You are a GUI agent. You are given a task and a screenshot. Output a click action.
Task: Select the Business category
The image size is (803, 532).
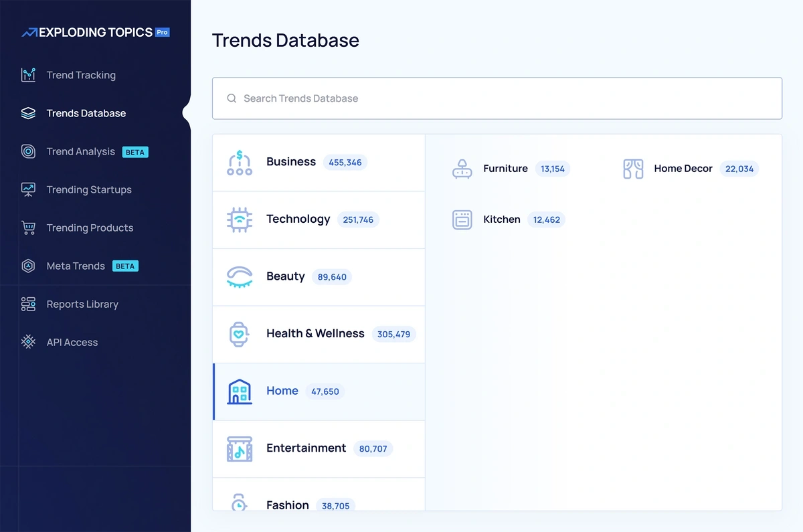[319, 163]
